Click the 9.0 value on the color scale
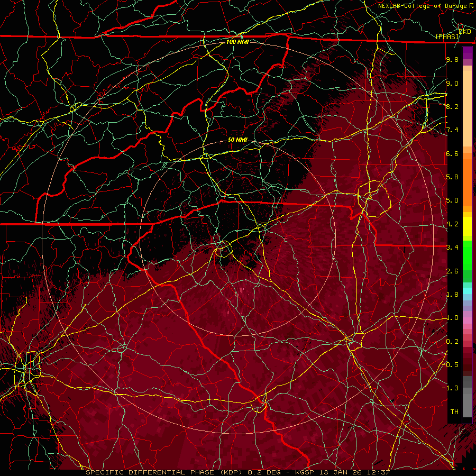Image resolution: width=476 pixels, height=476 pixels. point(452,84)
